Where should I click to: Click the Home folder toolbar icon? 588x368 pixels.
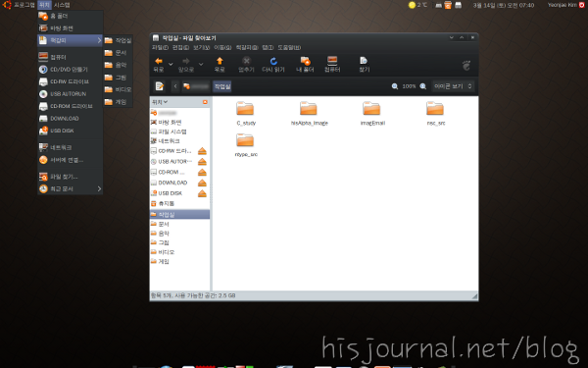coord(305,65)
